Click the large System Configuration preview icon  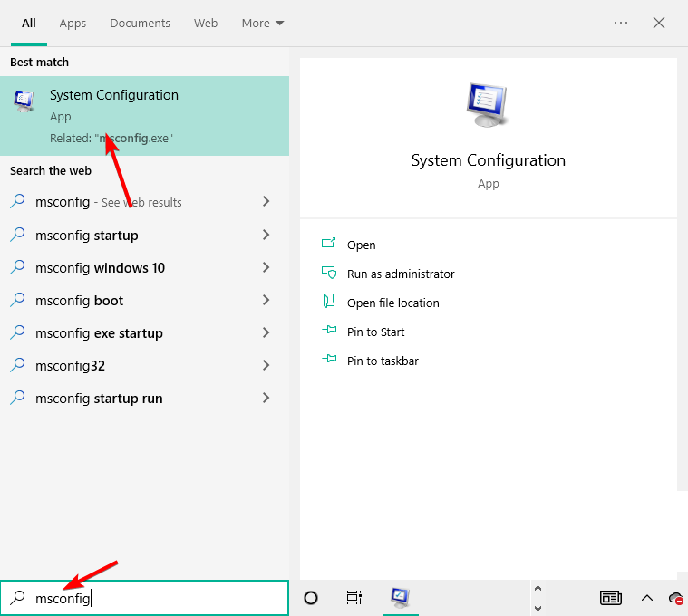point(487,105)
